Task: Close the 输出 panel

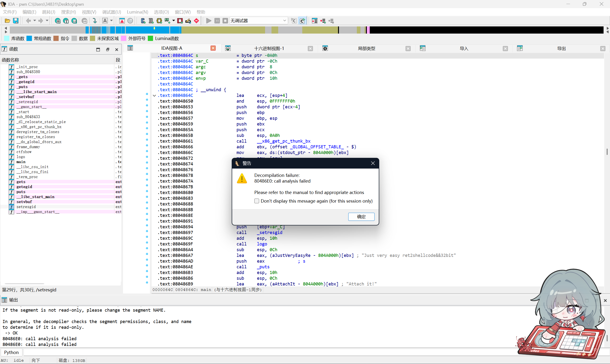Action: 605,300
